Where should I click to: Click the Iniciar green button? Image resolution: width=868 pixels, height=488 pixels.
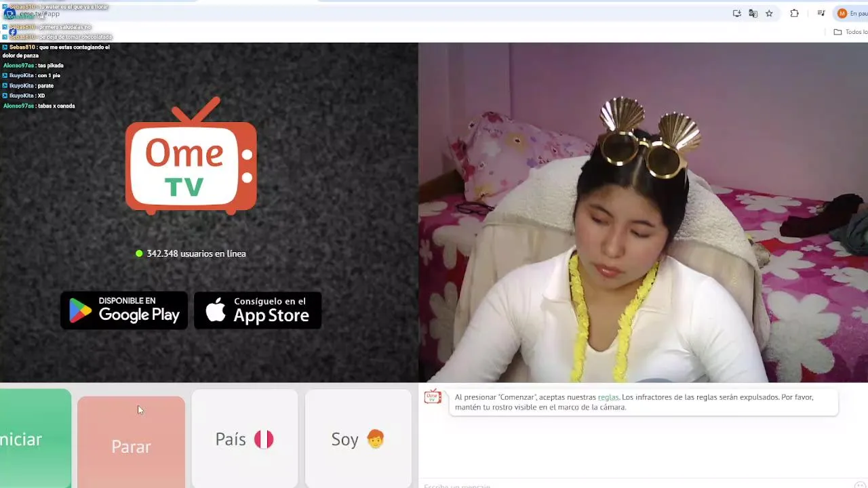pos(35,439)
